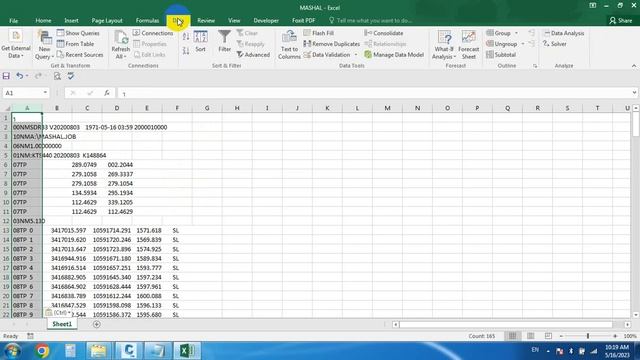The height and width of the screenshot is (360, 640).
Task: Zoom out with minus button
Action: [561, 336]
